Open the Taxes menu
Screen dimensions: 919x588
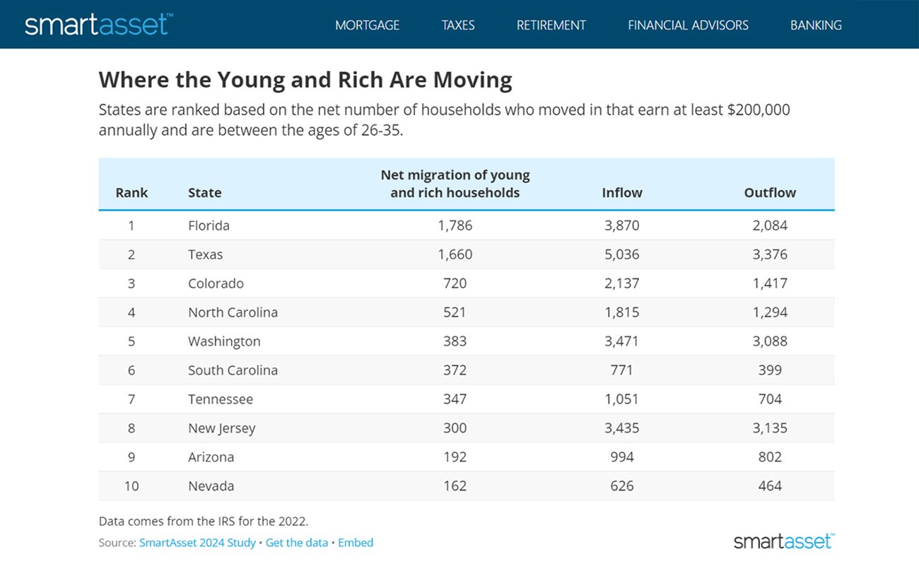(x=458, y=25)
